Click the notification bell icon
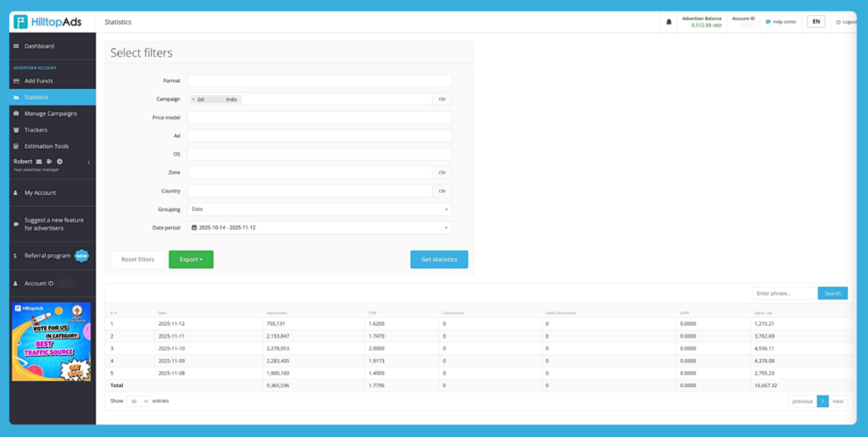This screenshot has height=437, width=868. coord(669,21)
